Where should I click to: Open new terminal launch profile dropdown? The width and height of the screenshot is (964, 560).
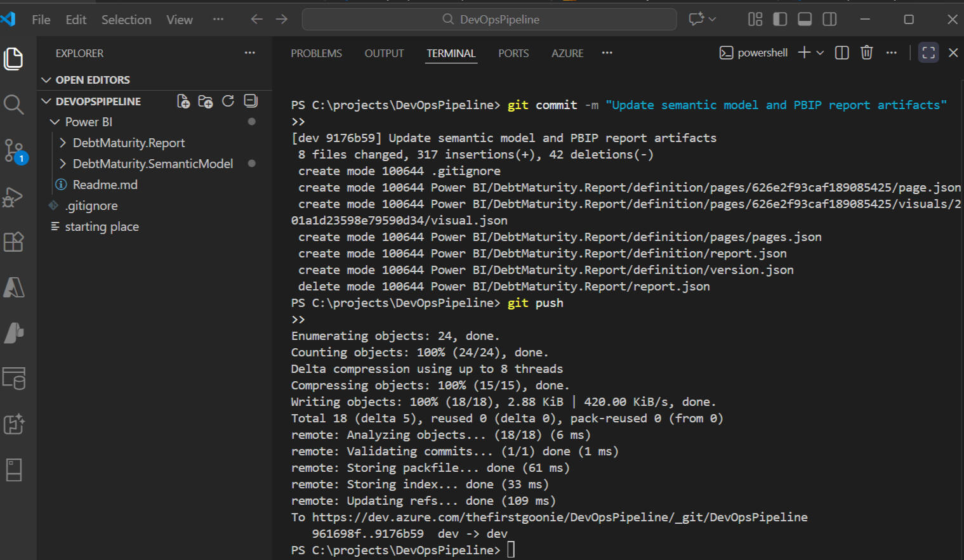click(821, 53)
